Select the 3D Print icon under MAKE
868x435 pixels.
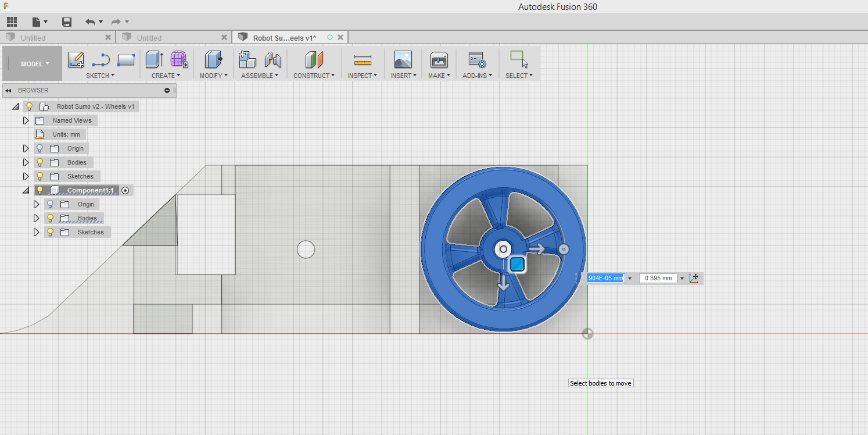click(x=439, y=60)
